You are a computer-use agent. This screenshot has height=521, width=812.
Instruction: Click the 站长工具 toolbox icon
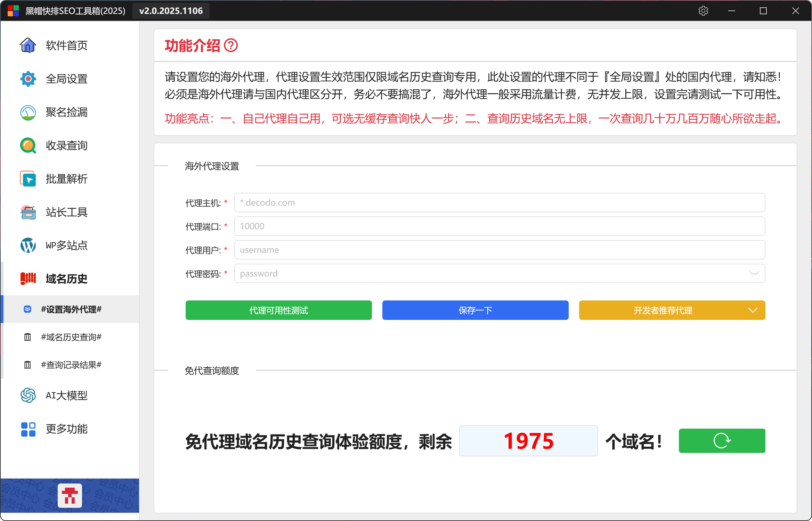pyautogui.click(x=28, y=212)
